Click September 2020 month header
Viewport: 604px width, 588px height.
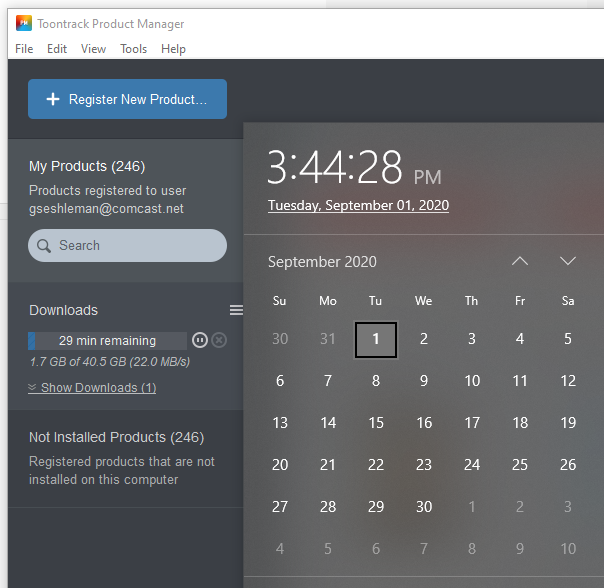click(322, 262)
